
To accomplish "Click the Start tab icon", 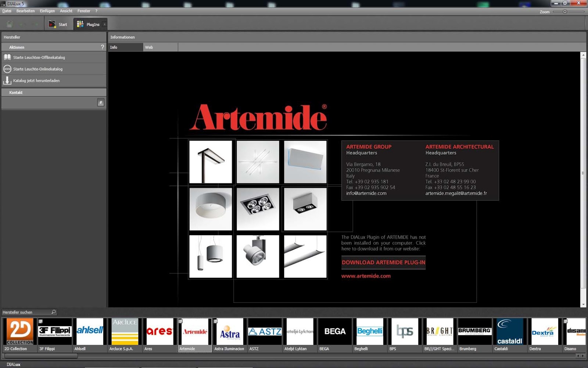I will pyautogui.click(x=52, y=24).
